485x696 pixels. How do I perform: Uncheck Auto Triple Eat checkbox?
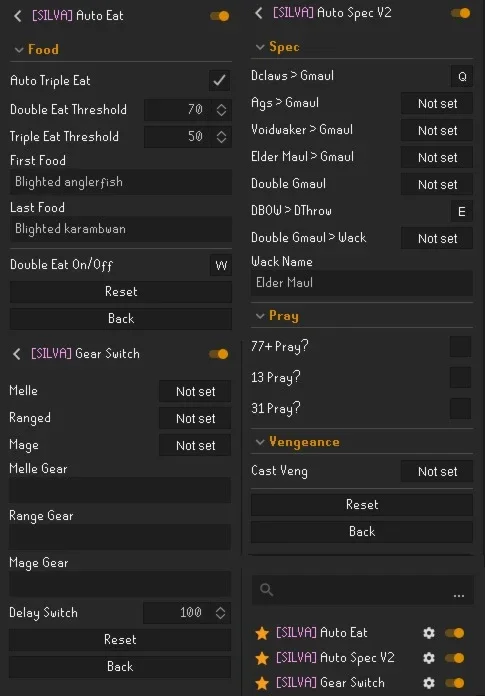tap(219, 80)
